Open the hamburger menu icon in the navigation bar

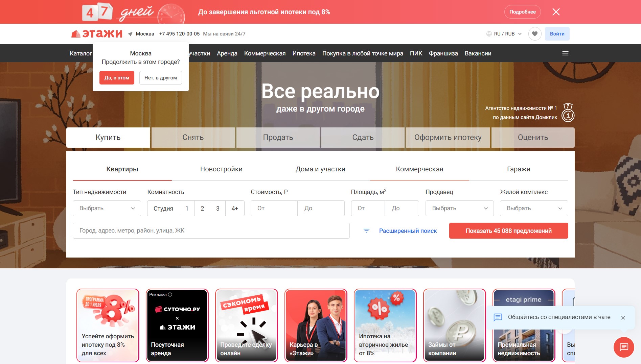click(565, 53)
